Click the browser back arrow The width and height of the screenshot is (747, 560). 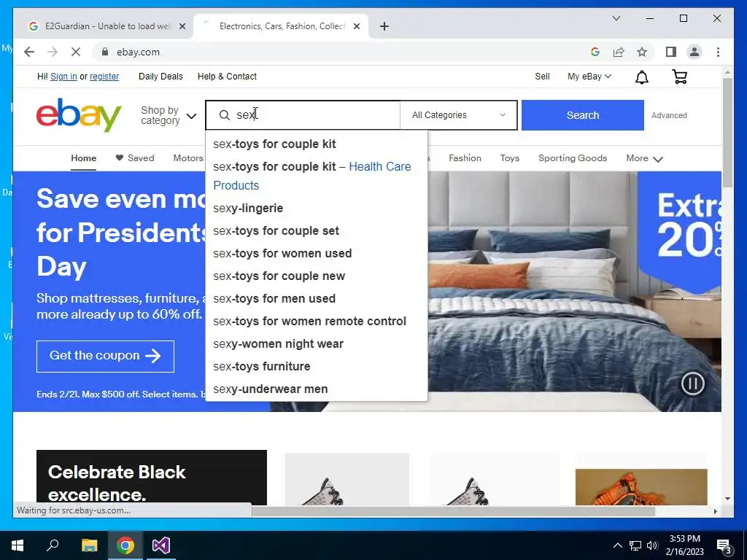click(29, 52)
